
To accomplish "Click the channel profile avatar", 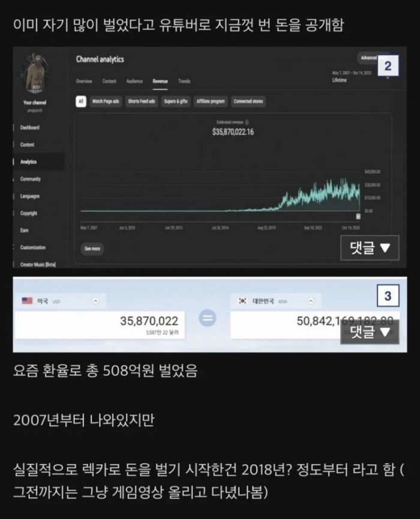I will coord(35,73).
